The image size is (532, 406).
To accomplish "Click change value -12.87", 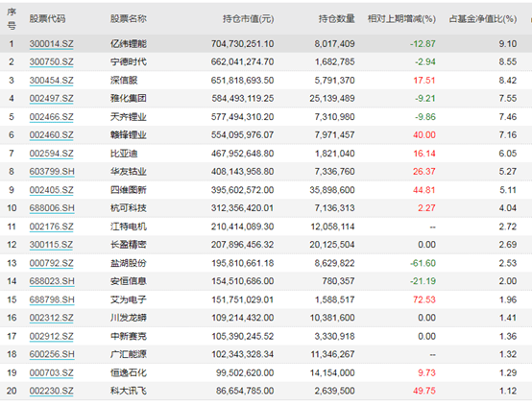I will 423,44.
